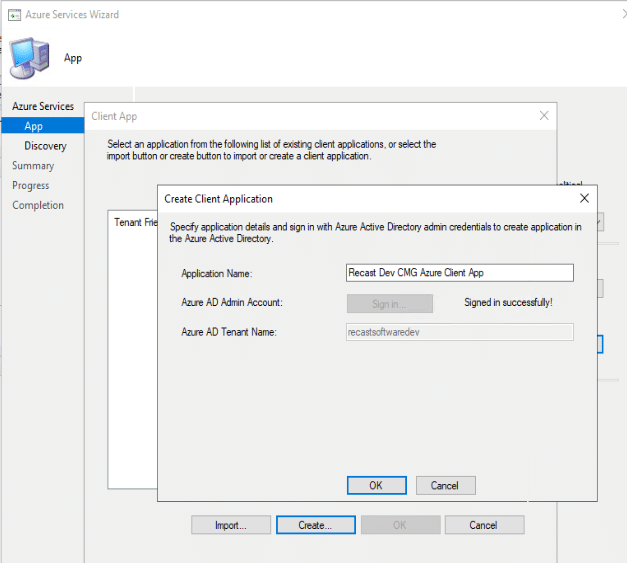Go to the Discovery wizard step

point(45,146)
